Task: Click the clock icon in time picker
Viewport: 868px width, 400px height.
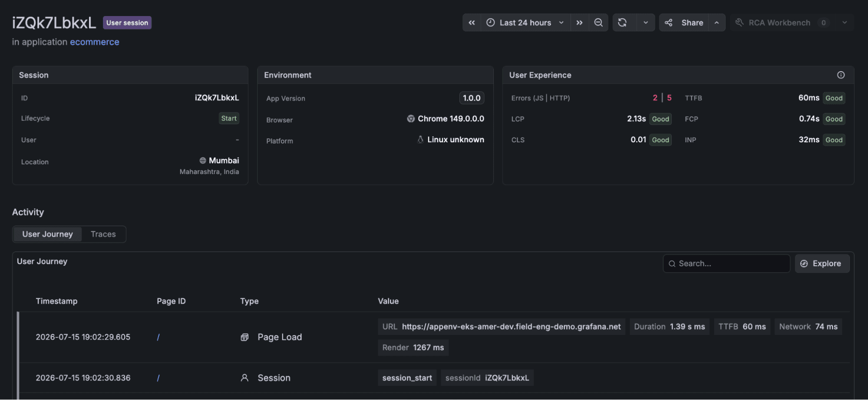Action: tap(491, 23)
